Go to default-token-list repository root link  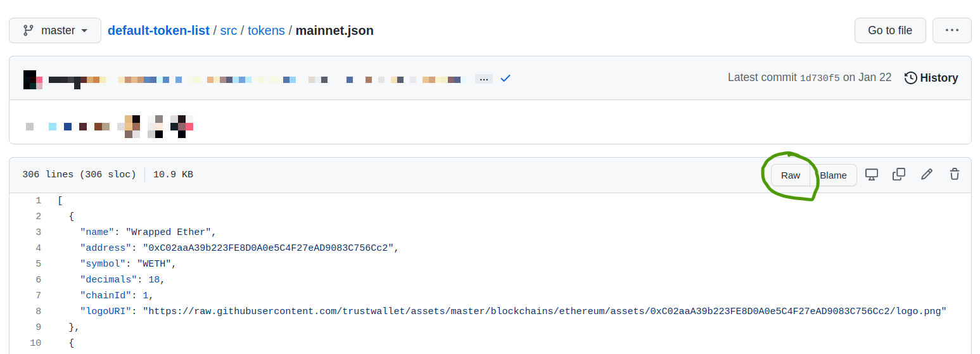pos(158,30)
